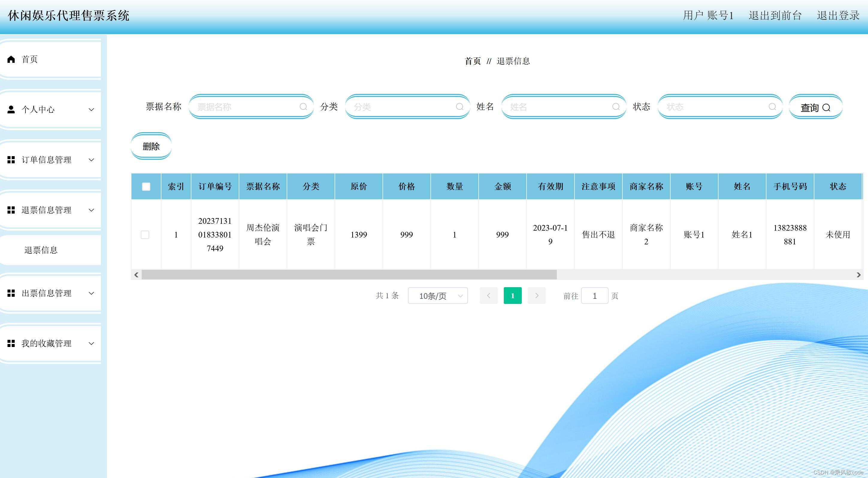Expand the 我的收藏管理 sidebar section
This screenshot has height=478, width=868.
point(91,343)
